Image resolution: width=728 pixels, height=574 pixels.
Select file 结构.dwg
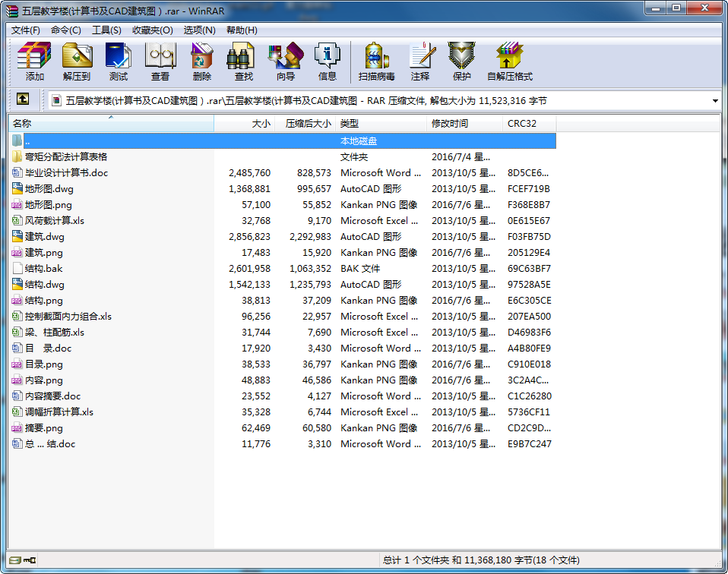pyautogui.click(x=45, y=285)
